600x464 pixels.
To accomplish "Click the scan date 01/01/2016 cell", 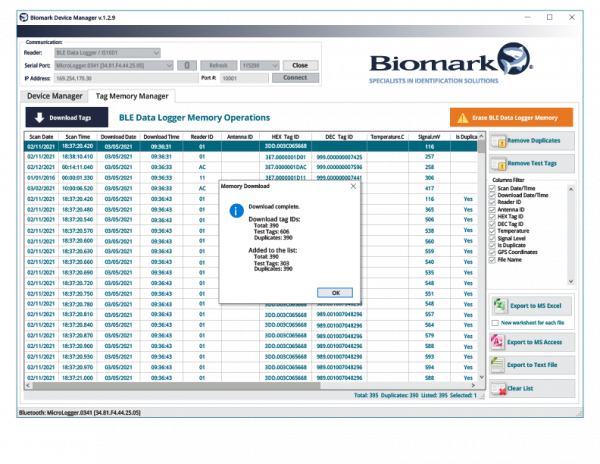I will pos(41,178).
